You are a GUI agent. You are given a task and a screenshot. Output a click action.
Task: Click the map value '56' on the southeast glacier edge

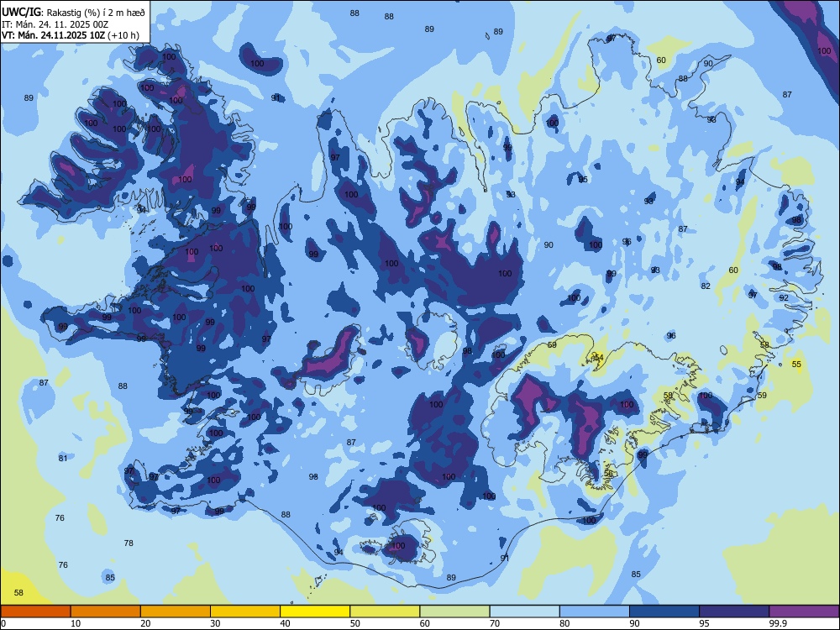tap(608, 474)
